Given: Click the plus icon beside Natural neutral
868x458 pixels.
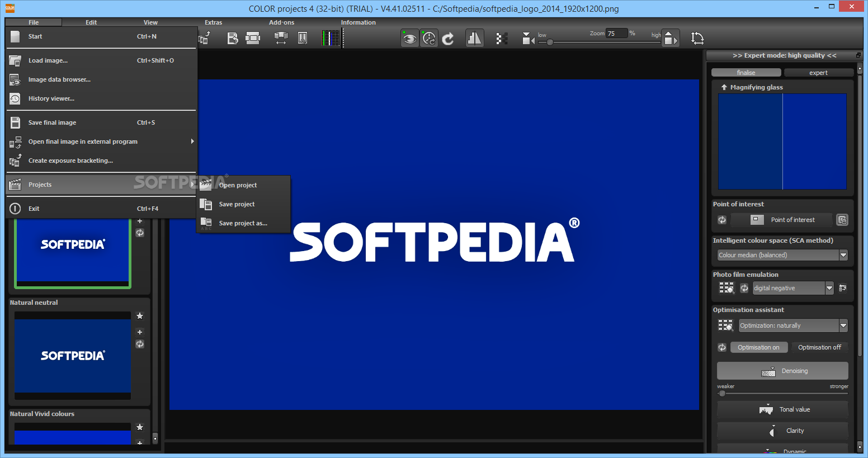Looking at the screenshot, I should 140,332.
